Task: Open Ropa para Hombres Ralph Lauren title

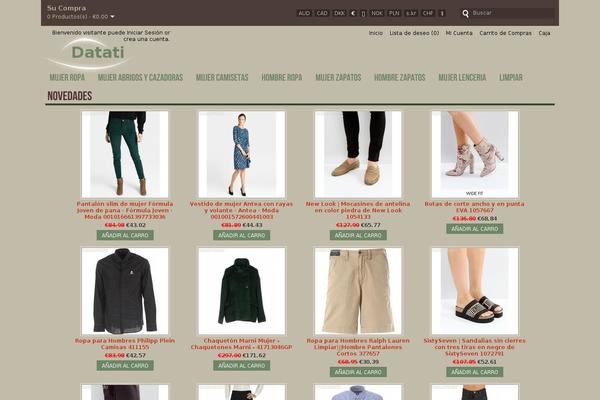Action: (x=358, y=347)
